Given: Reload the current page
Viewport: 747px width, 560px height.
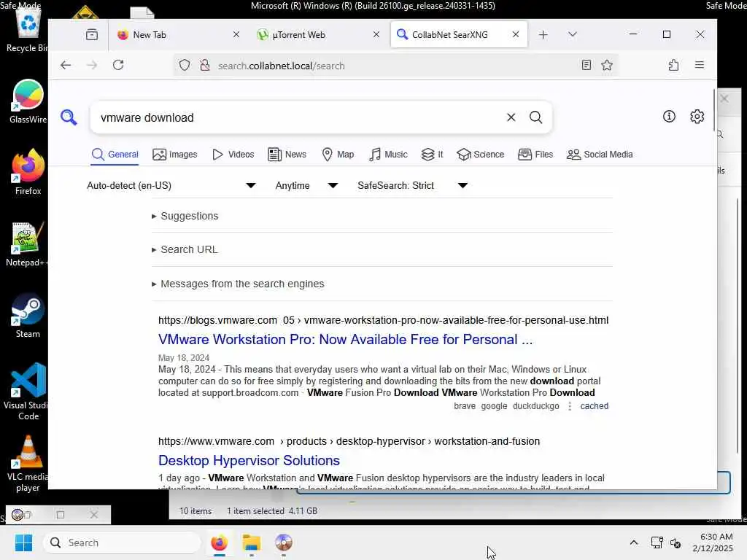Looking at the screenshot, I should 118,65.
